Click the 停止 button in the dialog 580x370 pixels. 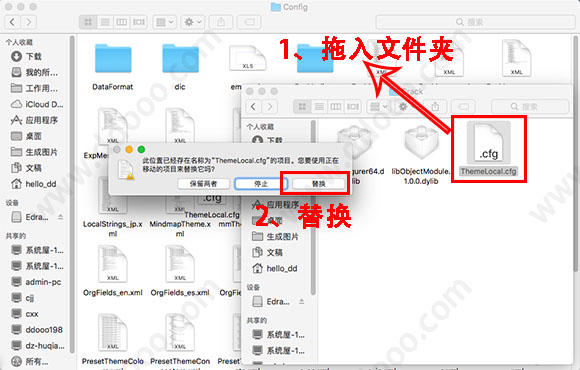coord(261,184)
